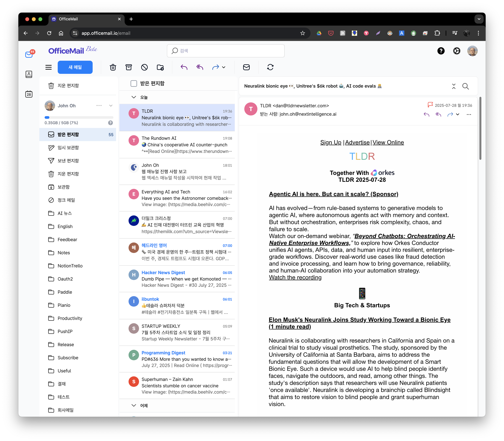
Task: Click reply icon in message header
Action: [x=426, y=115]
